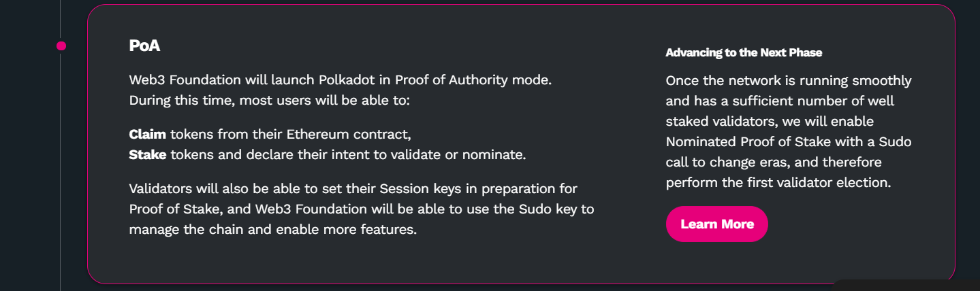Screen dimensions: 980x291
Task: Click the line Proof of Stake, and Web3 Foundation
Action: click(361, 209)
